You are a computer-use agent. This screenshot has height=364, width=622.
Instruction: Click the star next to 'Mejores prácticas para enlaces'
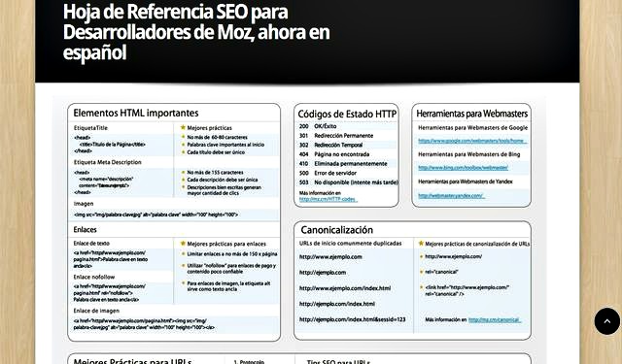pos(183,244)
